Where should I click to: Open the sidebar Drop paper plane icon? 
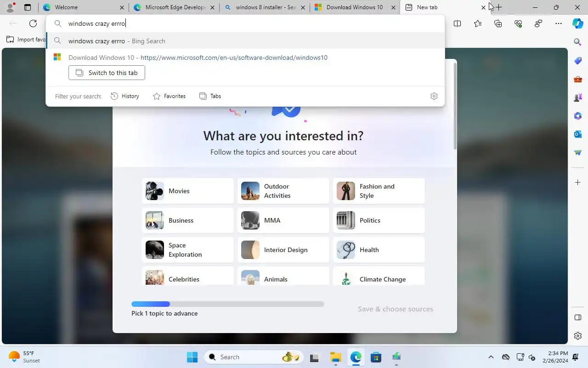coord(578,153)
